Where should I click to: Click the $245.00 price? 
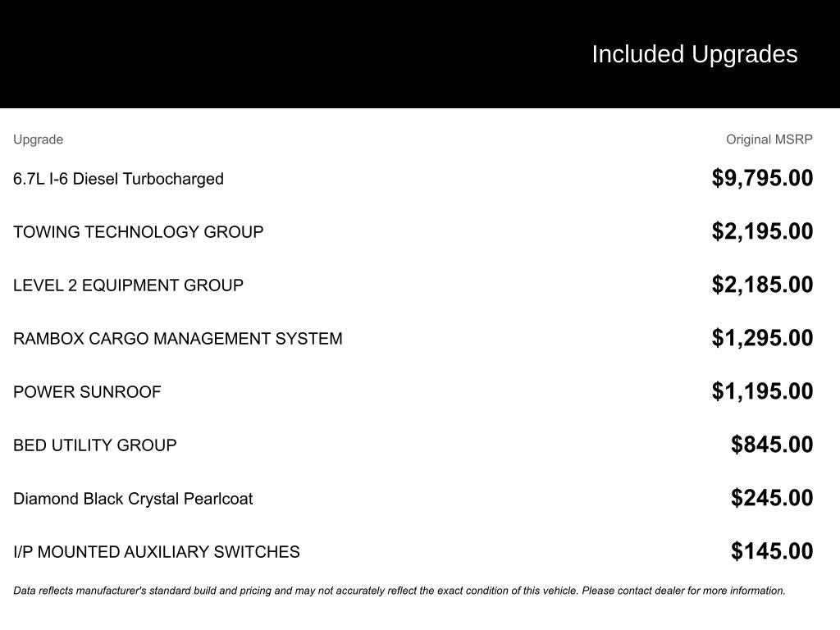click(x=772, y=498)
